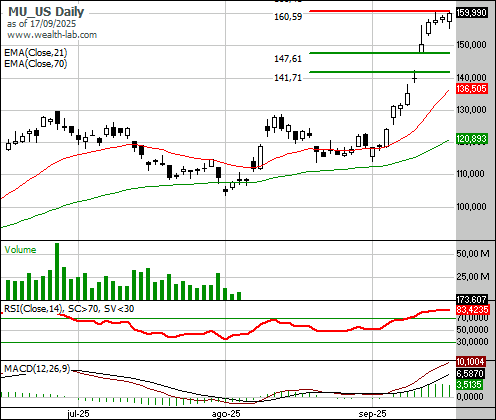
Task: Click the 100,000 price axis label
Action: [471, 207]
